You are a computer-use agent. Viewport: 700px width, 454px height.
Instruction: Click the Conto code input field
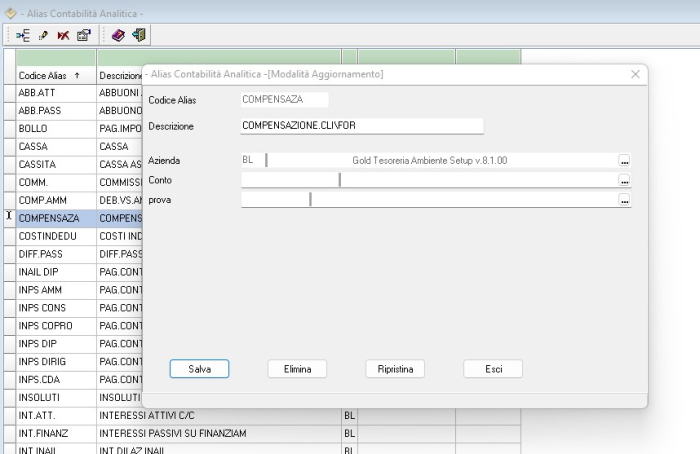click(x=289, y=180)
